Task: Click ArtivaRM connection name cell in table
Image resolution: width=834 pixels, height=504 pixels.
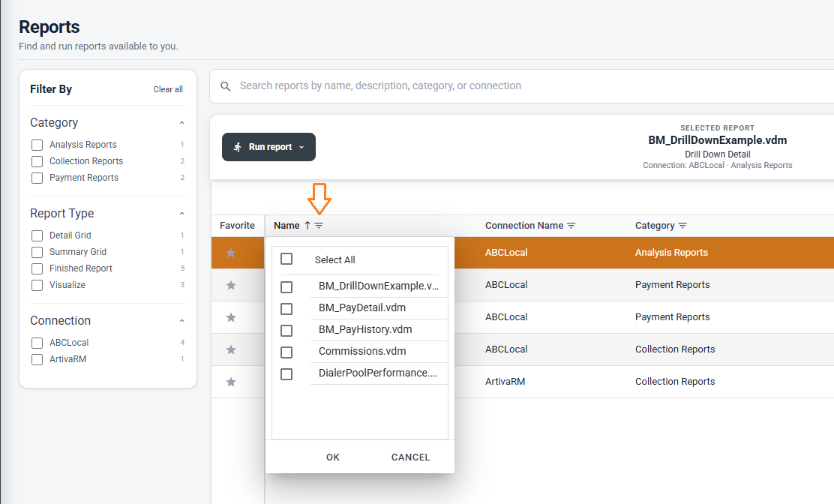Action: pos(505,381)
